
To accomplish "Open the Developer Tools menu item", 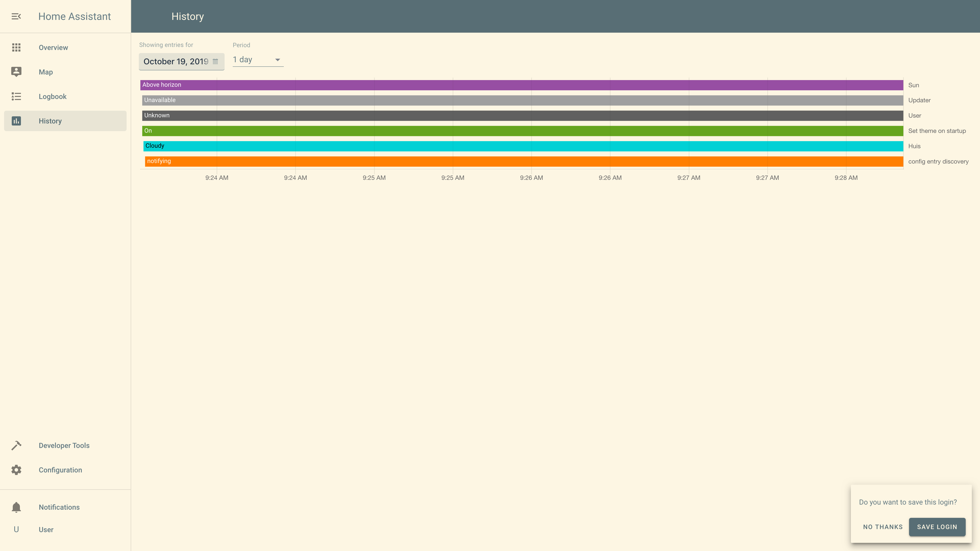I will pyautogui.click(x=64, y=445).
